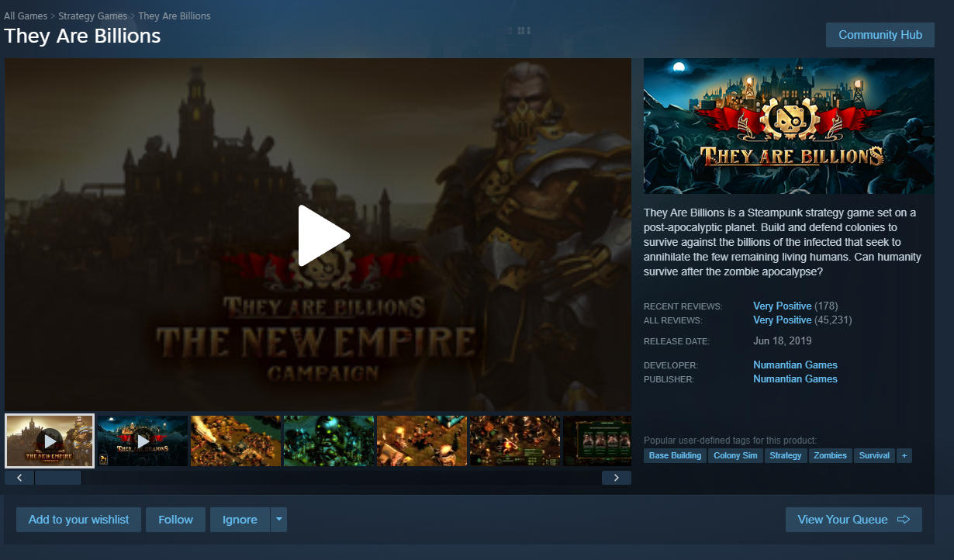Click the right arrow of thumbnail strip
954x560 pixels.
point(617,478)
